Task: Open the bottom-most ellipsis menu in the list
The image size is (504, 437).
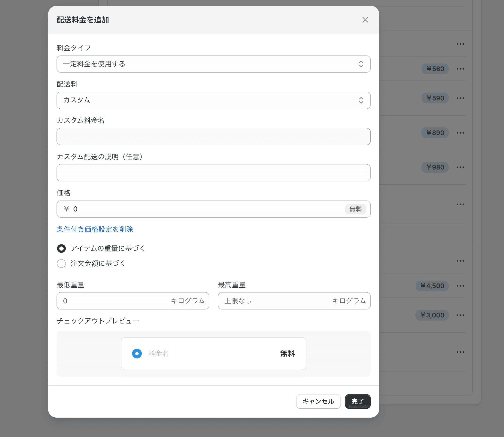Action: click(x=460, y=352)
